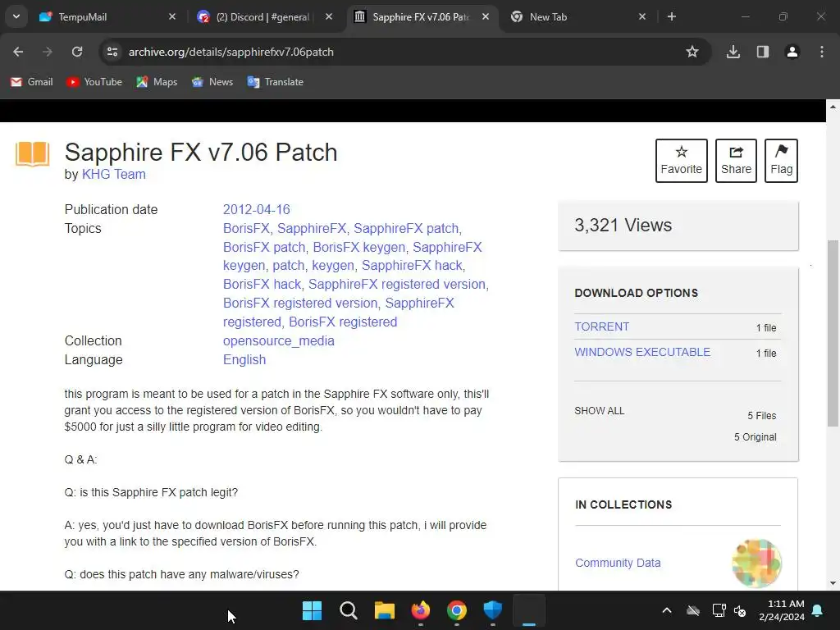Close the TempuMail tab
The height and width of the screenshot is (630, 840).
tap(172, 16)
